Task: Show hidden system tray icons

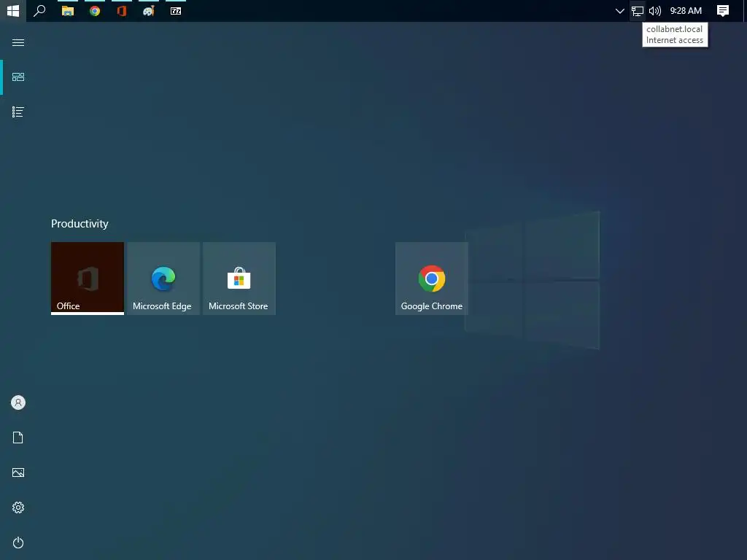Action: 620,10
